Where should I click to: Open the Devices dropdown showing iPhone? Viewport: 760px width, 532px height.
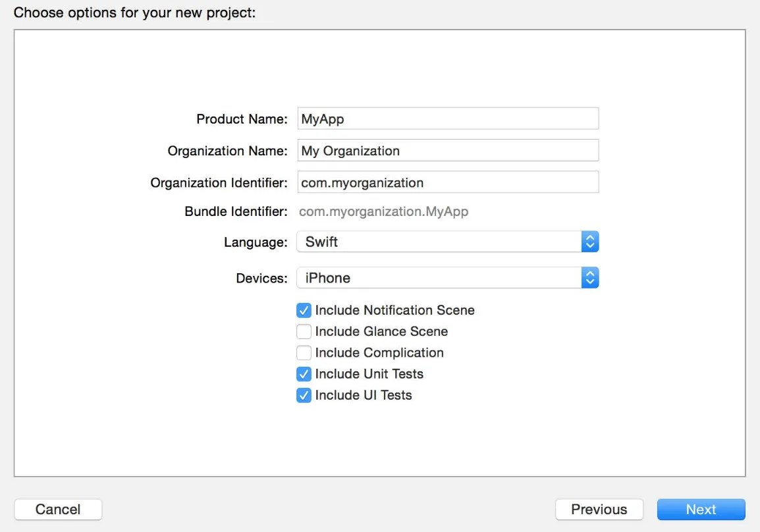tap(439, 278)
